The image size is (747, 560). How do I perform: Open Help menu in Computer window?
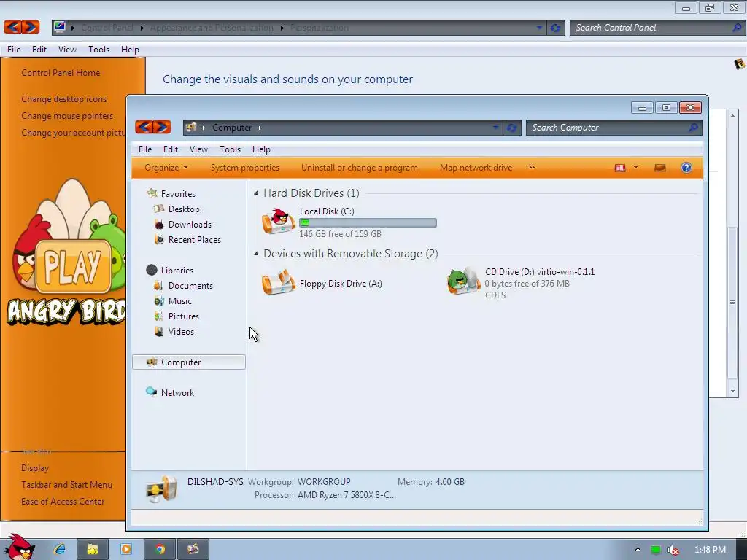coord(261,149)
